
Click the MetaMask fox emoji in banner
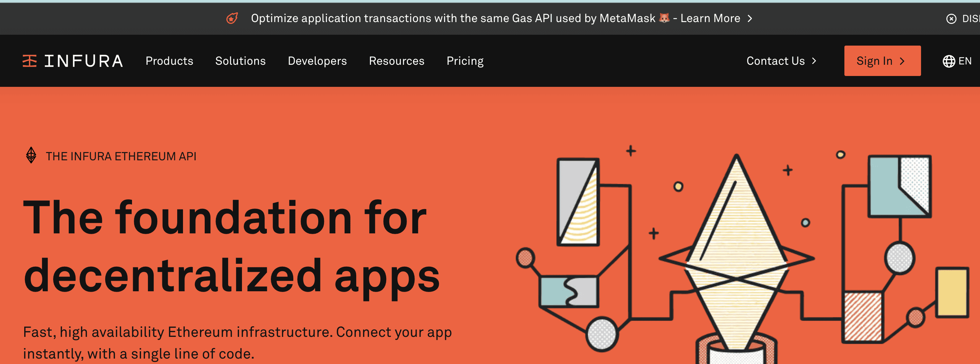tap(664, 18)
